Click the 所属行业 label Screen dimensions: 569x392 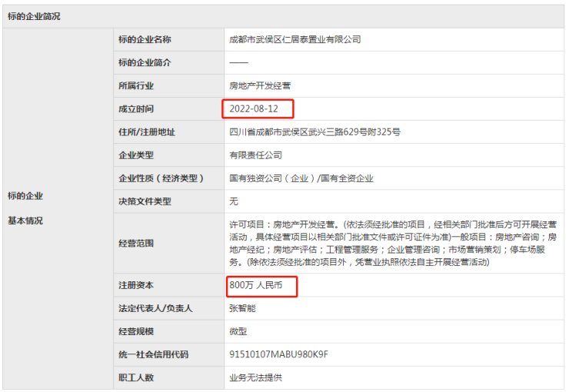tap(136, 86)
